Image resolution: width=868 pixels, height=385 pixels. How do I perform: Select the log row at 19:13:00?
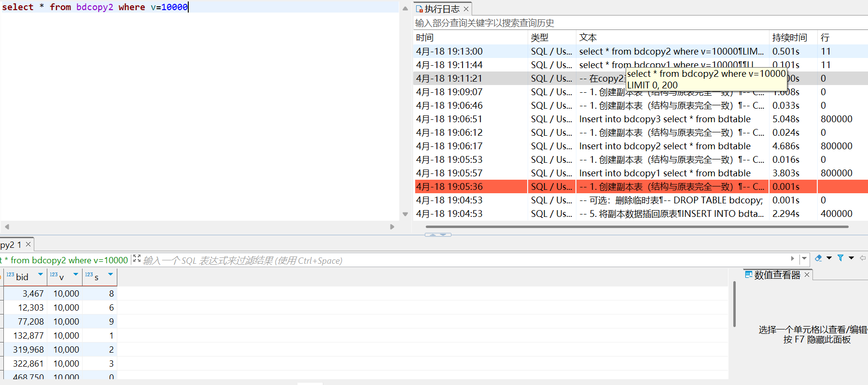(x=641, y=51)
